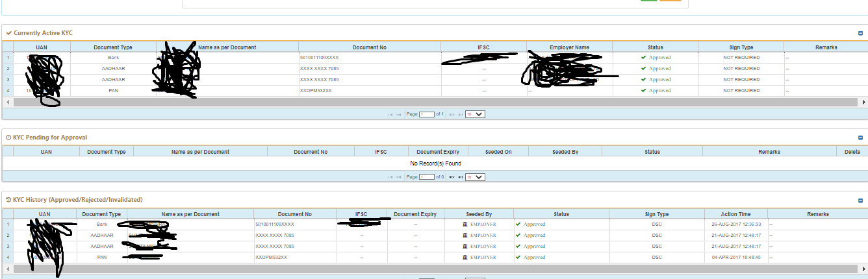Select XXOPM532XX in KYC History table
868x279 pixels.
[x=272, y=258]
